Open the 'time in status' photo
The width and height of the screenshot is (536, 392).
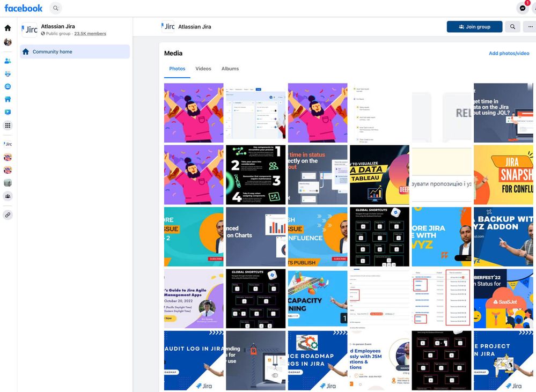pyautogui.click(x=318, y=175)
